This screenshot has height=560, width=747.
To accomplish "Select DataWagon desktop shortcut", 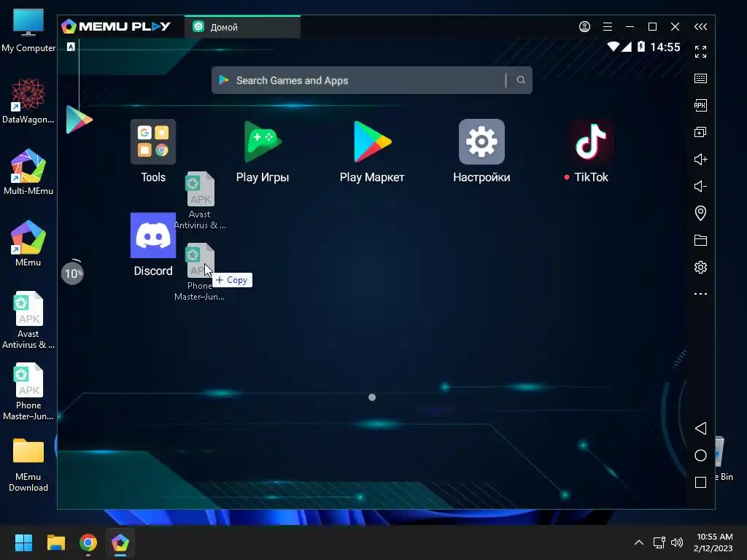I will [28, 101].
